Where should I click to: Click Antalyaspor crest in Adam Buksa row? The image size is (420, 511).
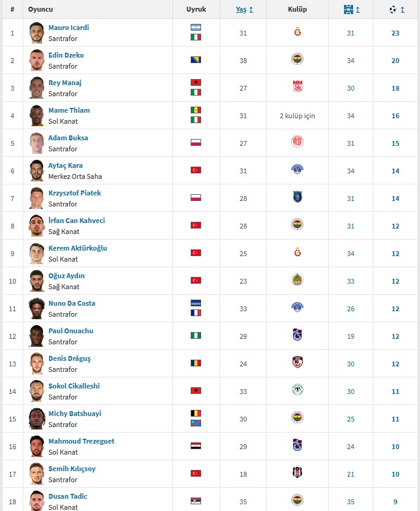click(x=297, y=142)
